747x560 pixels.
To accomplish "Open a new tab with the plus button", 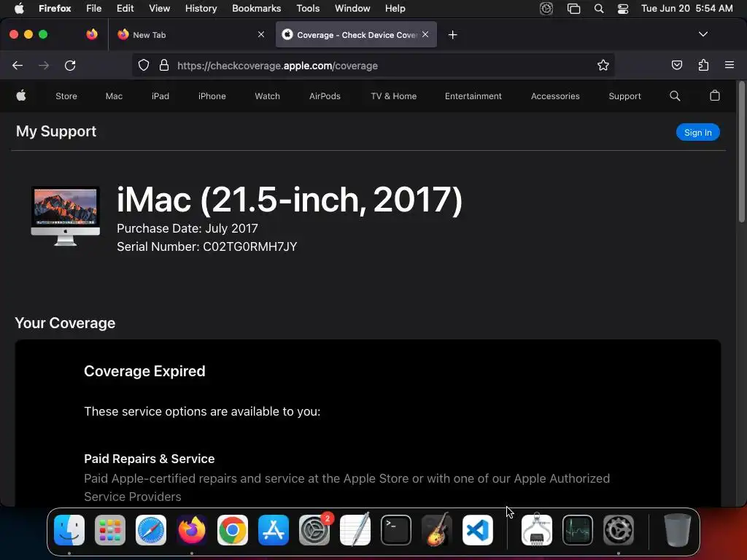I will coord(452,35).
